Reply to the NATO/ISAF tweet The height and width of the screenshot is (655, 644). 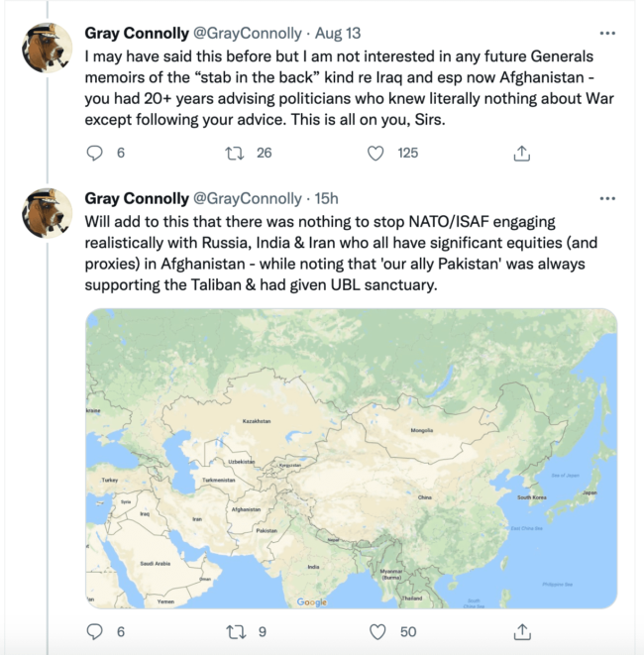pyautogui.click(x=95, y=631)
